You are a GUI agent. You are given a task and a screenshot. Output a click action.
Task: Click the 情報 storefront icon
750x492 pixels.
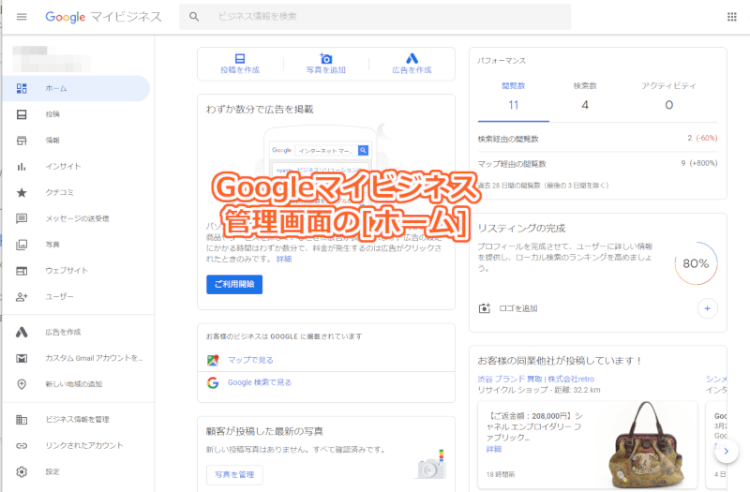[22, 141]
